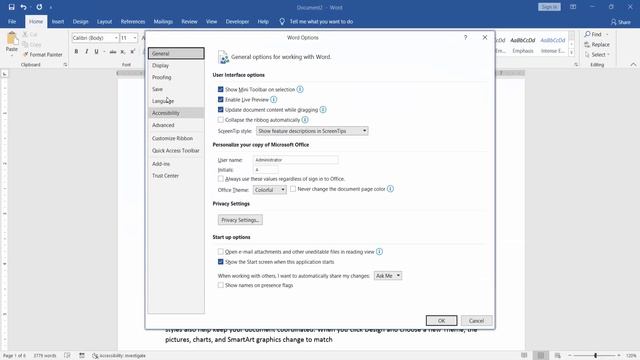The height and width of the screenshot is (360, 640).
Task: Open the font size dropdown
Action: click(135, 38)
